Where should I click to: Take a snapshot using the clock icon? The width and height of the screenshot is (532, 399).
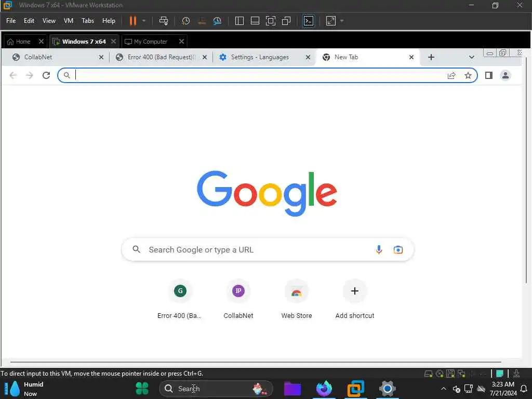click(x=185, y=21)
